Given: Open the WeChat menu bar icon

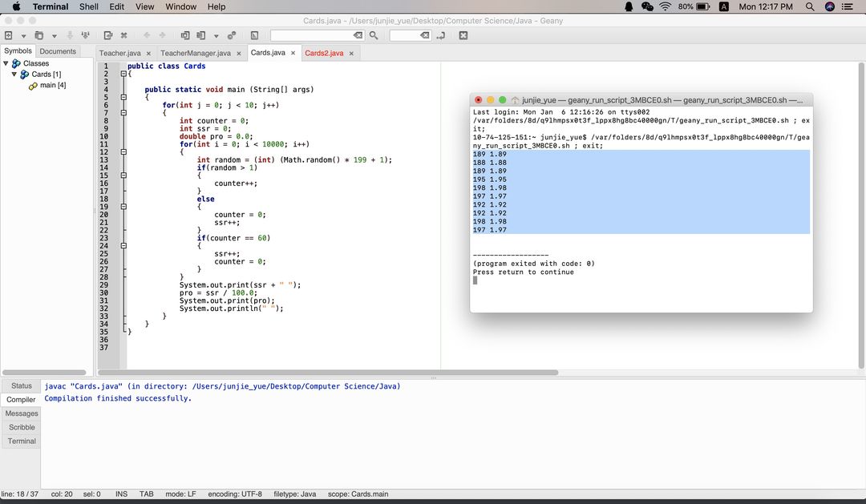Looking at the screenshot, I should (647, 6).
